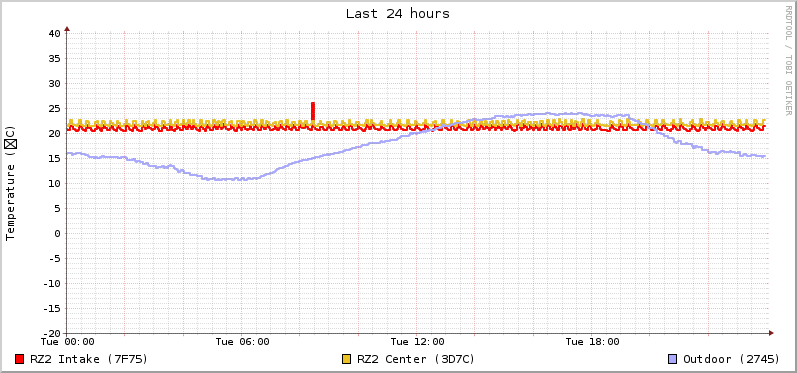This screenshot has height=373, width=797.
Task: Click the Tue 06:00 time axis label
Action: coord(242,342)
